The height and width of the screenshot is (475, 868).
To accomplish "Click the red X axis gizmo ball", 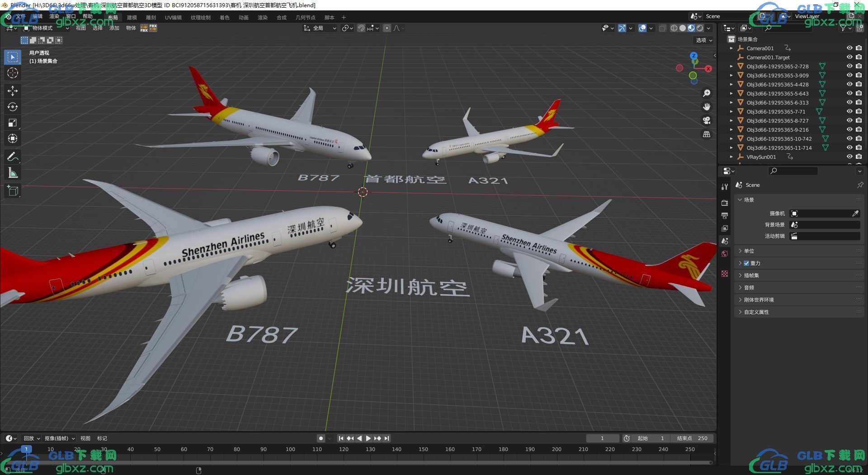I will (708, 69).
